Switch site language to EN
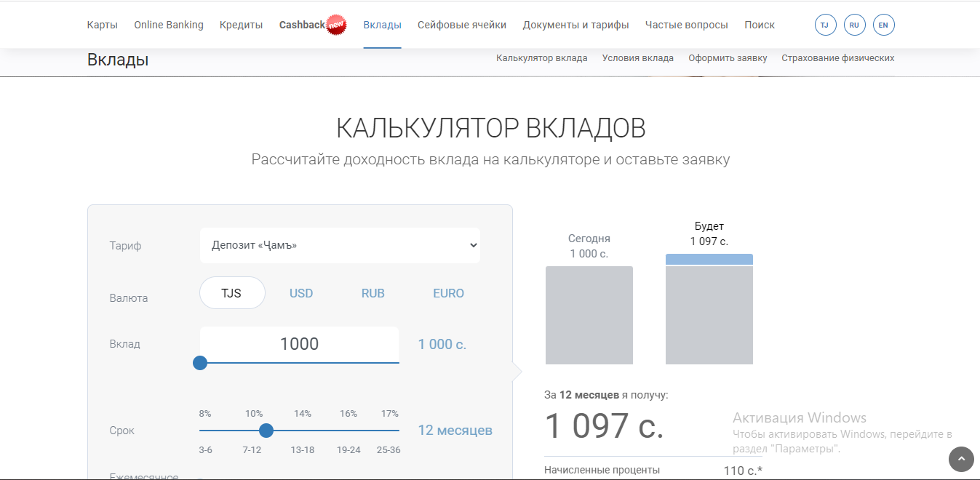The image size is (980, 480). 883,25
